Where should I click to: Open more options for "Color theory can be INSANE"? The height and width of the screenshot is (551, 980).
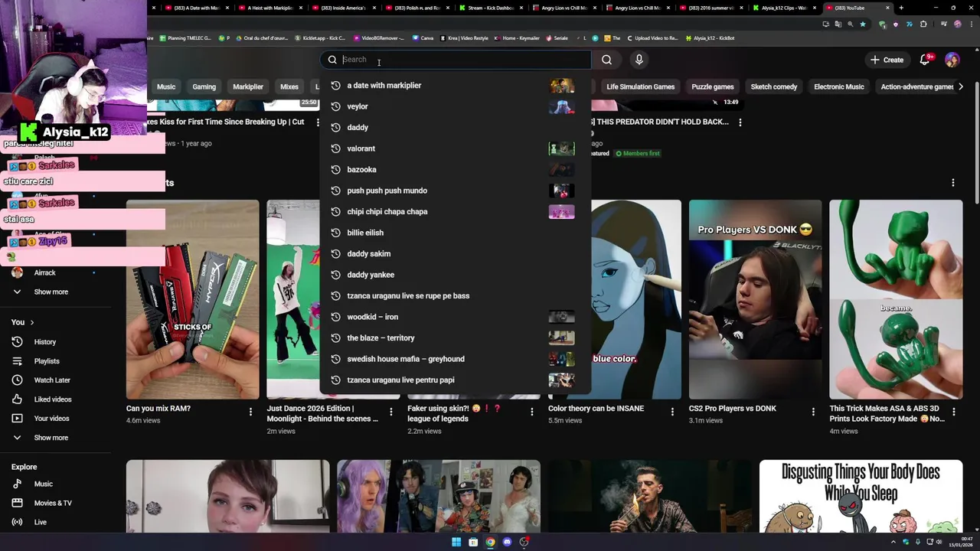[672, 412]
